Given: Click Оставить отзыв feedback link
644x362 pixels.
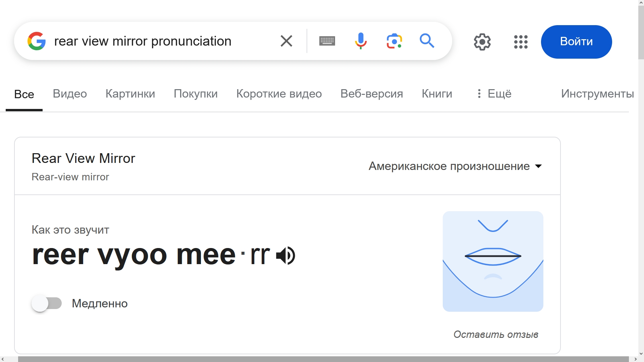Looking at the screenshot, I should [496, 335].
